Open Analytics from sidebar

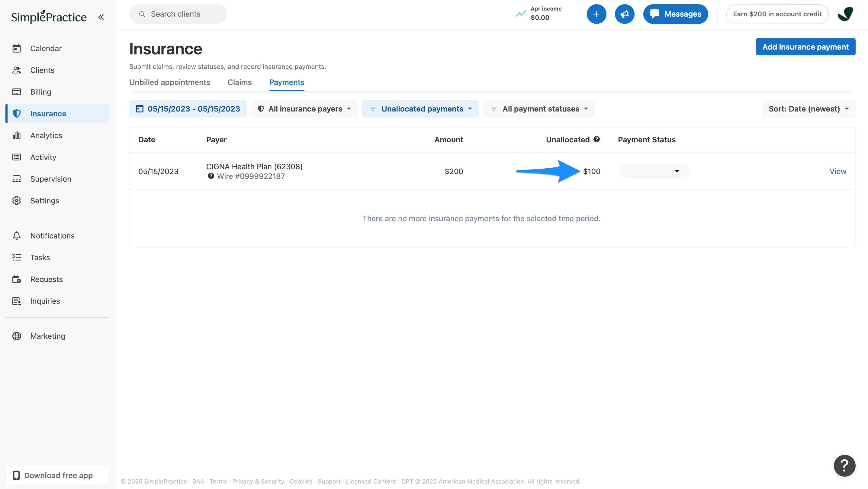pos(57,135)
